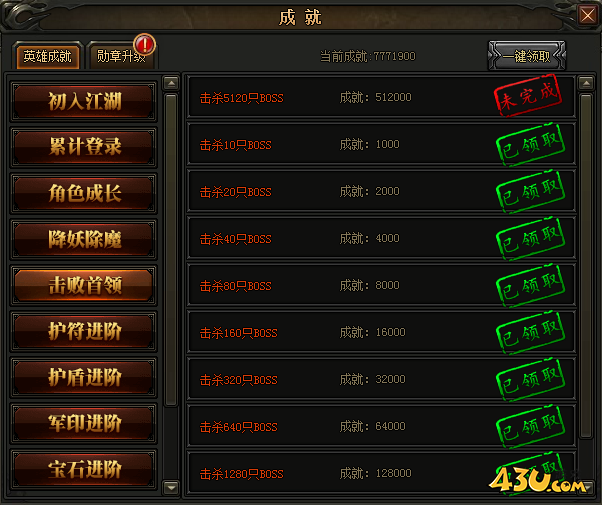Open the 勋章升级 tab

[121, 56]
